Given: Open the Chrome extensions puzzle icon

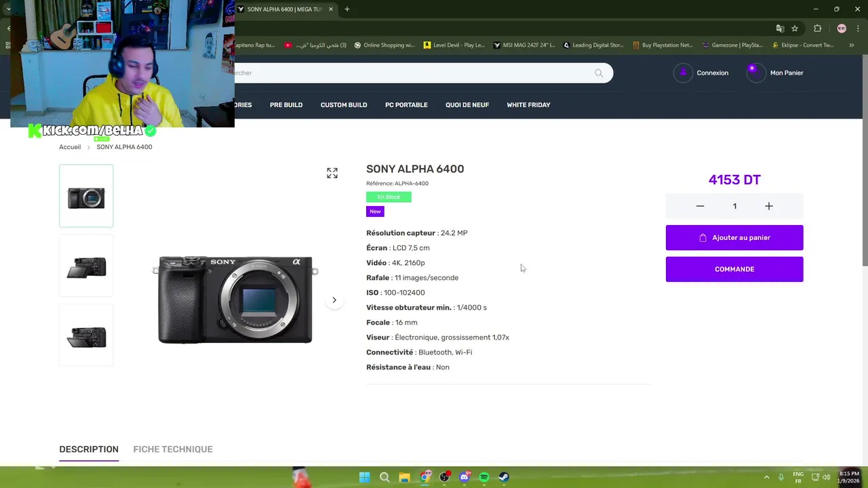Looking at the screenshot, I should [817, 28].
